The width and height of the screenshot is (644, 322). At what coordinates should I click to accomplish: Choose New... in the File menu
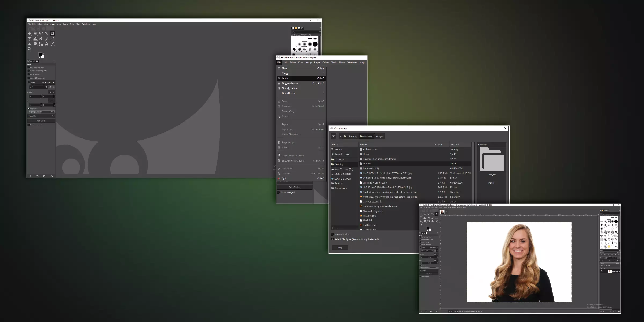pos(301,68)
